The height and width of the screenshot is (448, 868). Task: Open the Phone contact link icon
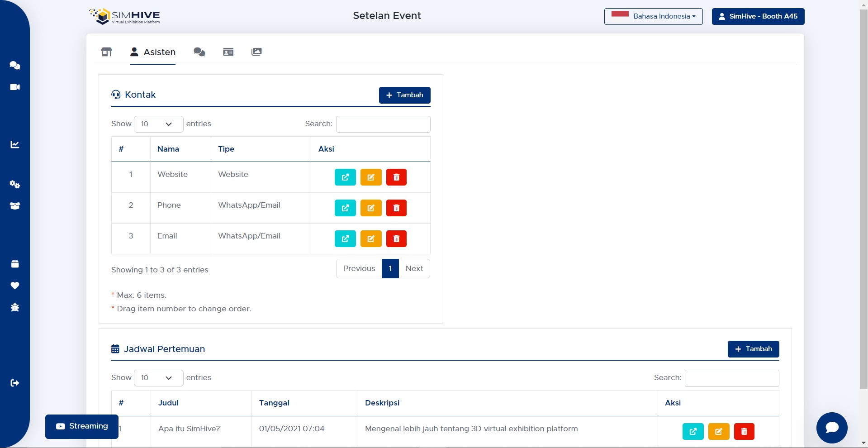[x=345, y=208]
